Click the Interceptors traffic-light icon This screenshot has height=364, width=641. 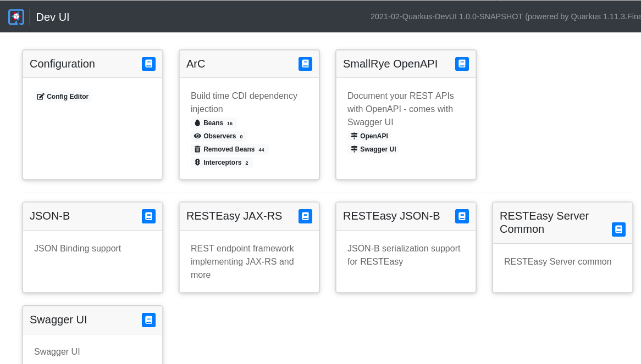[x=197, y=162]
